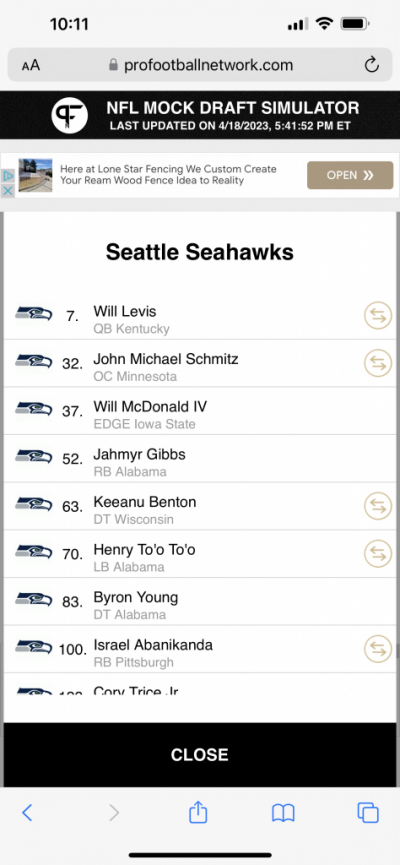Select the Will McDonald IV pick row
The width and height of the screenshot is (400, 865).
pos(200,411)
